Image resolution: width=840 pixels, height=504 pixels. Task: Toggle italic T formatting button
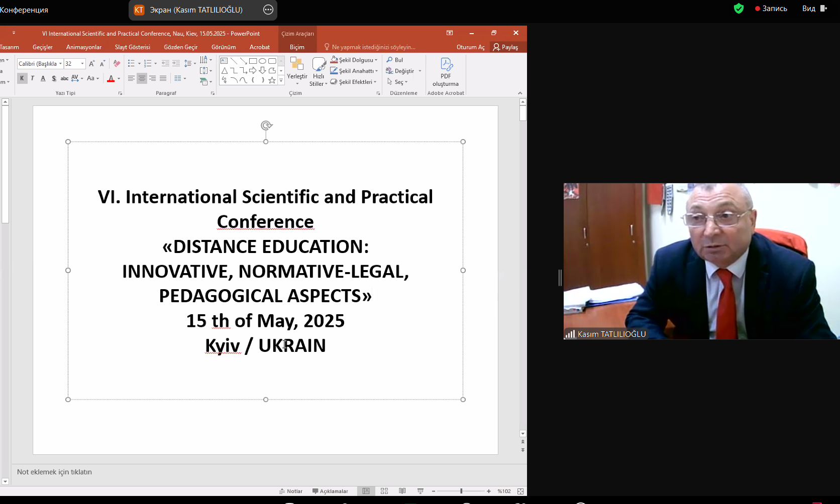coord(33,78)
